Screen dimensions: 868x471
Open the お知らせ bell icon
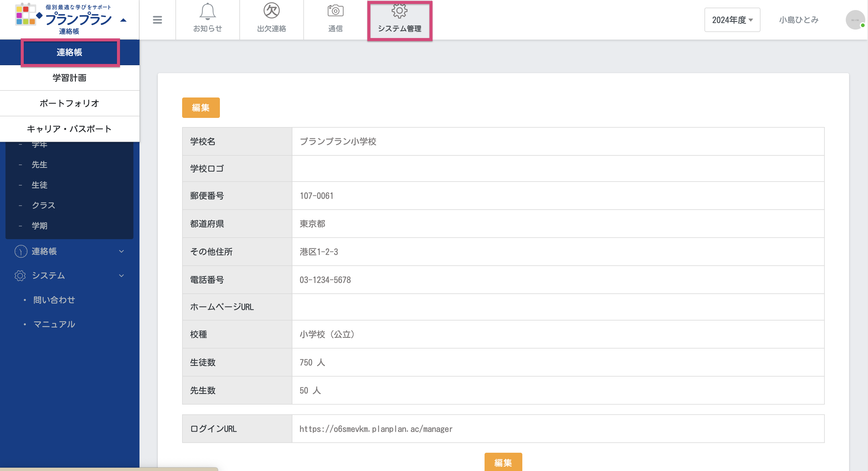tap(207, 12)
